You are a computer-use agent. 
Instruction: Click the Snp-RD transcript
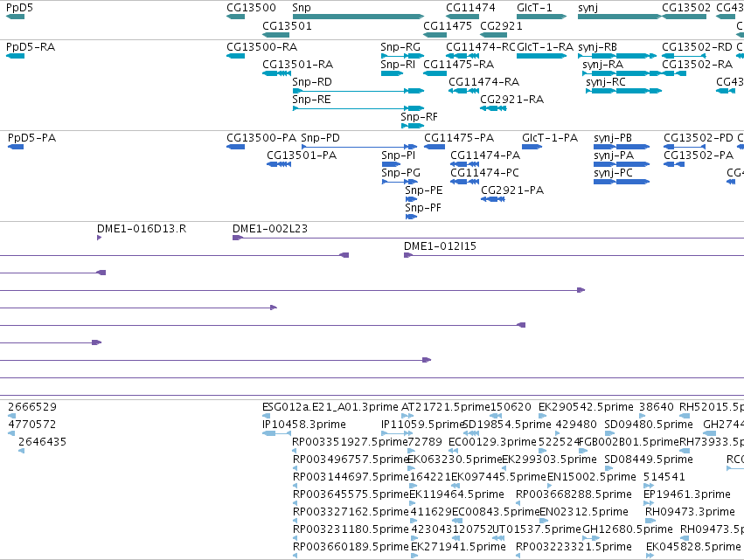(x=358, y=91)
